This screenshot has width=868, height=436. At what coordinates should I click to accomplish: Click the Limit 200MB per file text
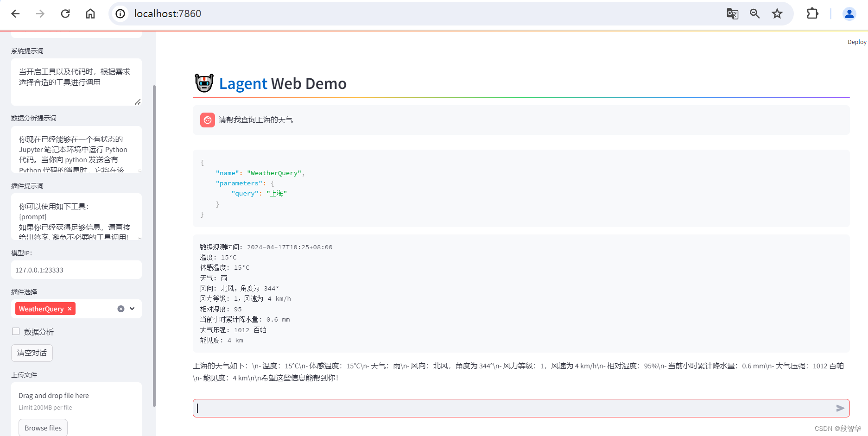(x=45, y=408)
